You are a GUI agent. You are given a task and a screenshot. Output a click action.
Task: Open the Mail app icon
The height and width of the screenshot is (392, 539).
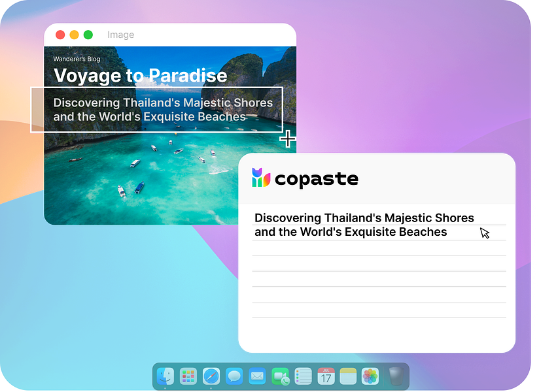point(257,376)
